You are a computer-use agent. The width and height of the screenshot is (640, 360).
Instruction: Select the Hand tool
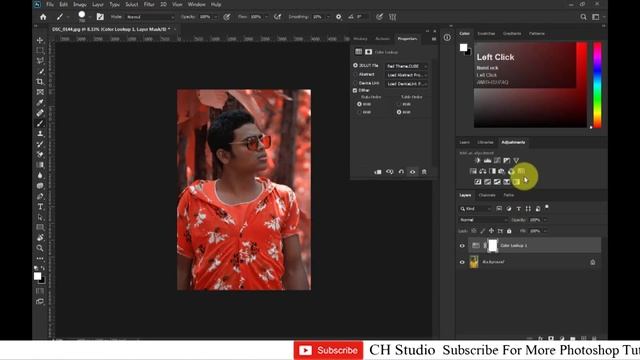tap(40, 238)
